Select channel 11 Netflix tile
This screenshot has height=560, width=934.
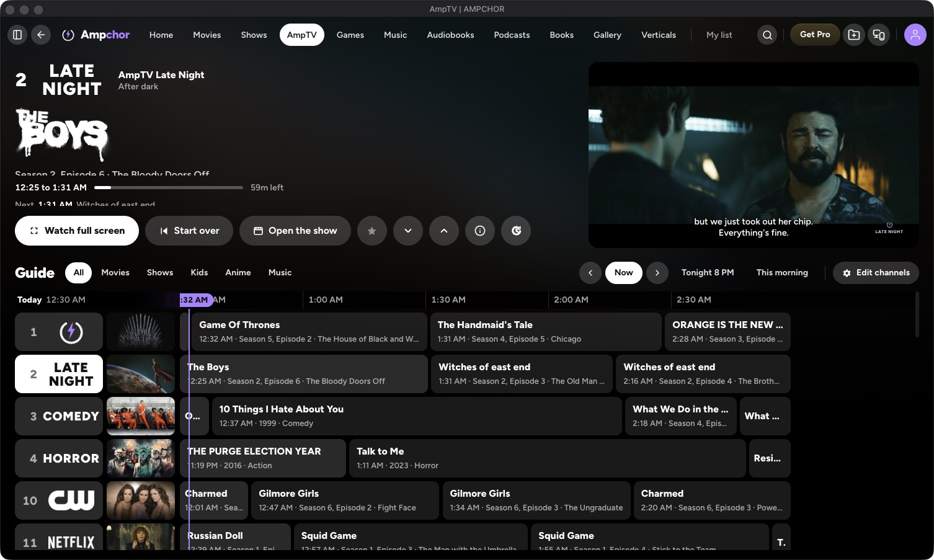pyautogui.click(x=59, y=537)
